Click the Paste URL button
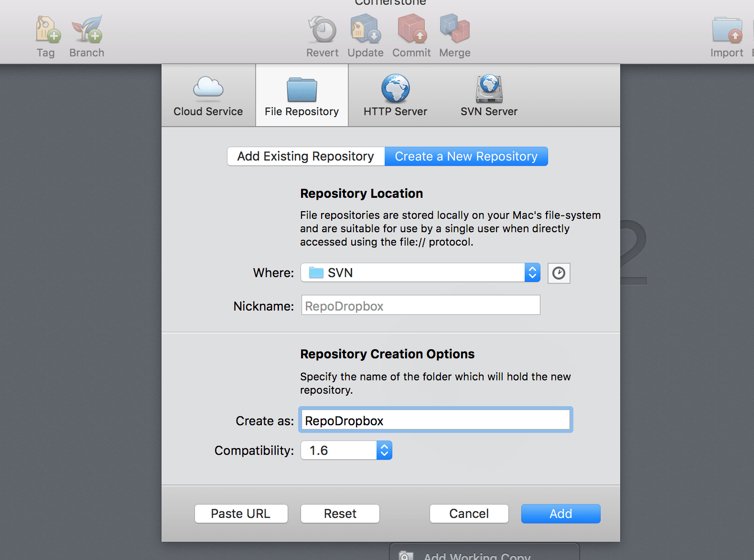The image size is (754, 560). tap(241, 514)
